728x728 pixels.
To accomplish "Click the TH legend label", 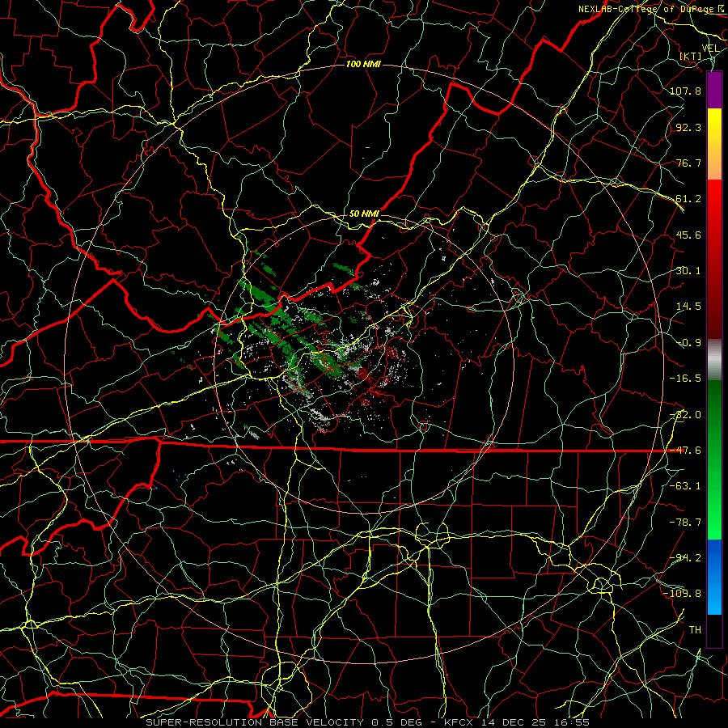I will (x=695, y=630).
